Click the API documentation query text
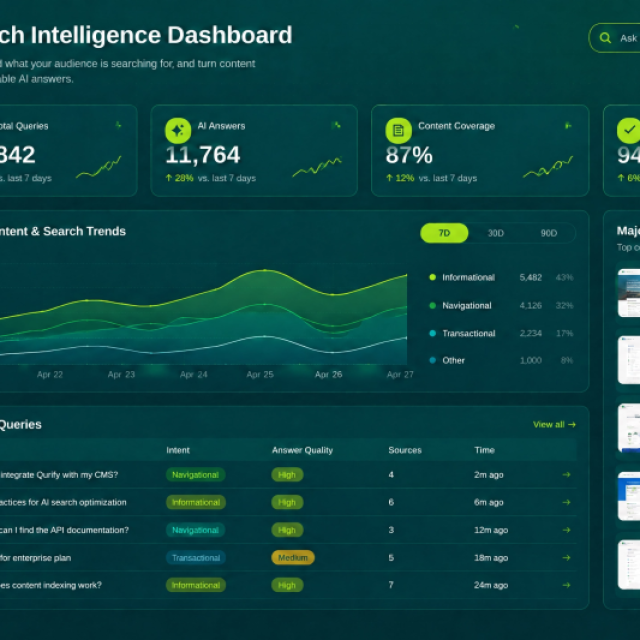Screen dimensions: 640x640 tap(64, 530)
